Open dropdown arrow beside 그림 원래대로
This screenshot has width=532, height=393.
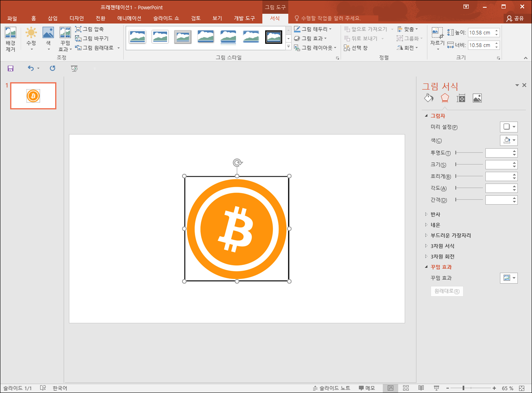119,48
